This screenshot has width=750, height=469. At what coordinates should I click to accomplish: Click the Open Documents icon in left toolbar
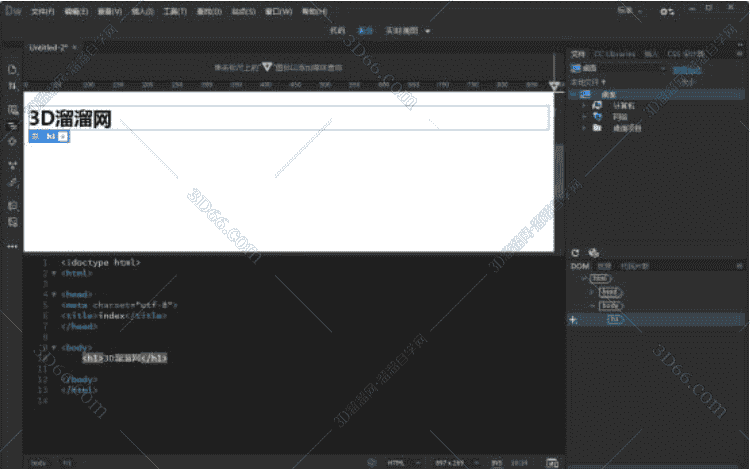13,70
